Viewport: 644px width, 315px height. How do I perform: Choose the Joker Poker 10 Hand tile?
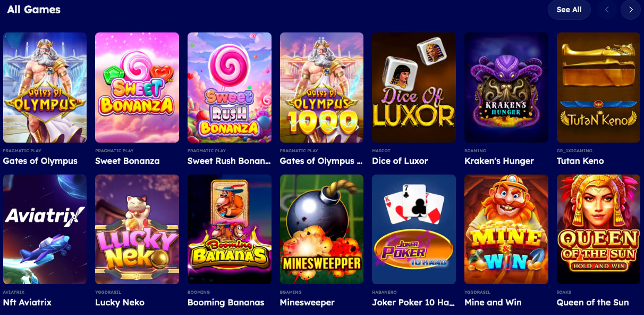click(x=414, y=229)
